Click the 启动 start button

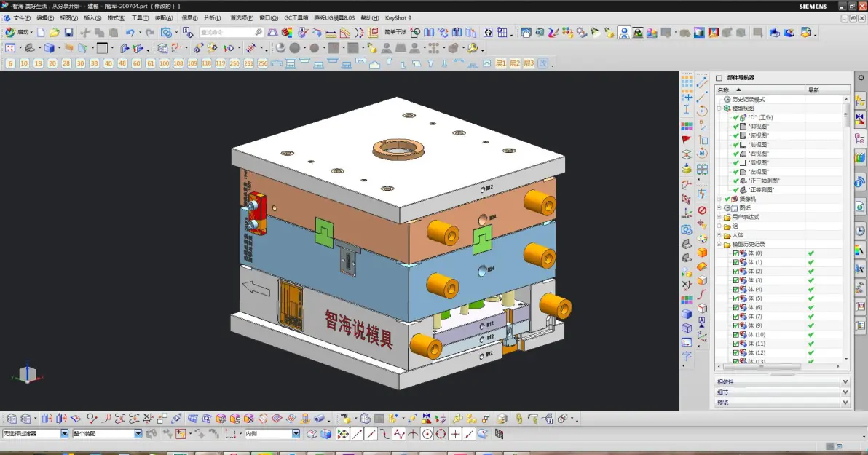tap(18, 33)
